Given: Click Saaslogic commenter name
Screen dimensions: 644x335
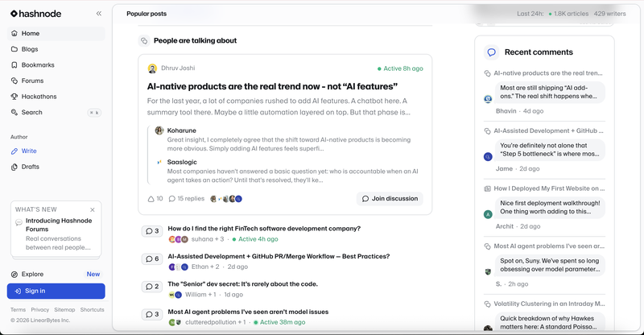Looking at the screenshot, I should coord(182,162).
